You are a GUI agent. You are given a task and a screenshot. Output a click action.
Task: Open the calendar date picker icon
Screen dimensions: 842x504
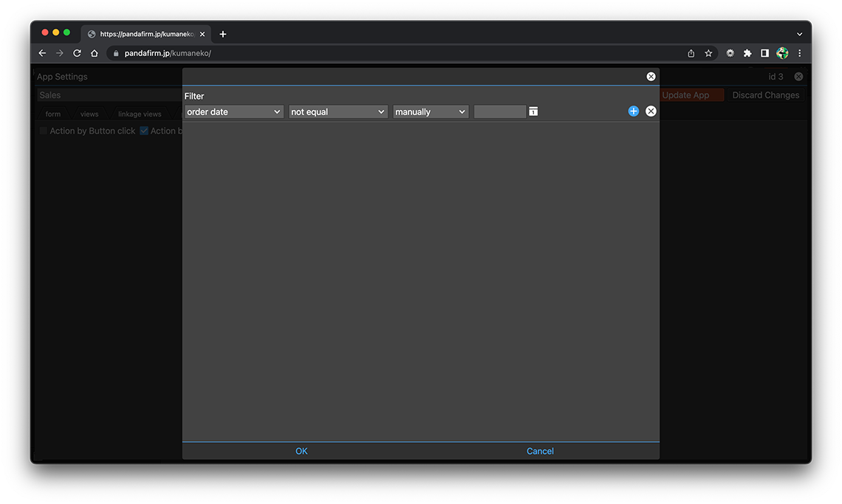tap(533, 111)
